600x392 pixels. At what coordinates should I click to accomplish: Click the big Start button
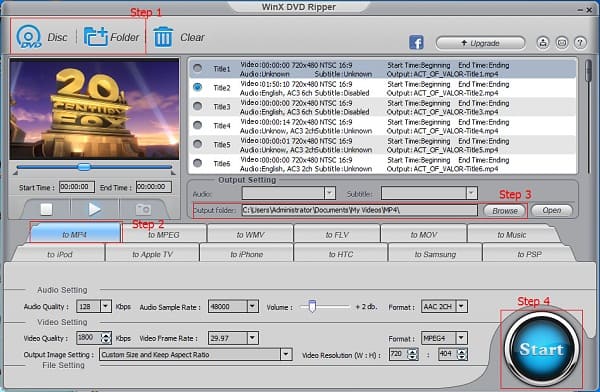pyautogui.click(x=541, y=349)
